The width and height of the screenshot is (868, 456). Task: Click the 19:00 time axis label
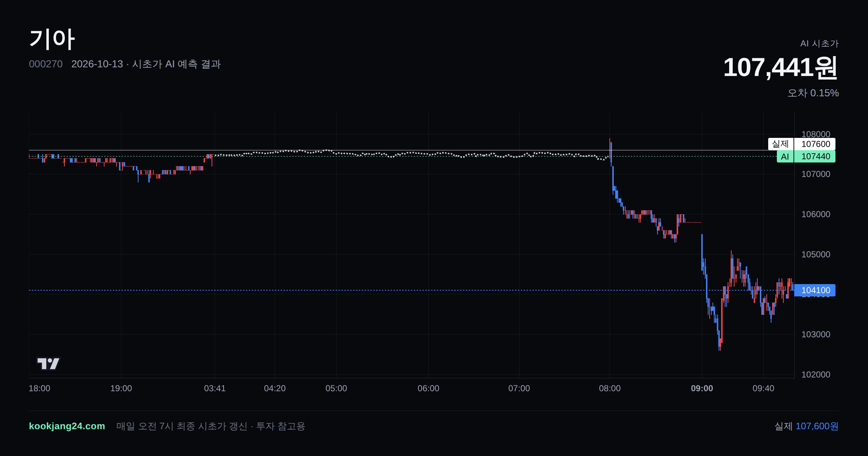pyautogui.click(x=121, y=388)
